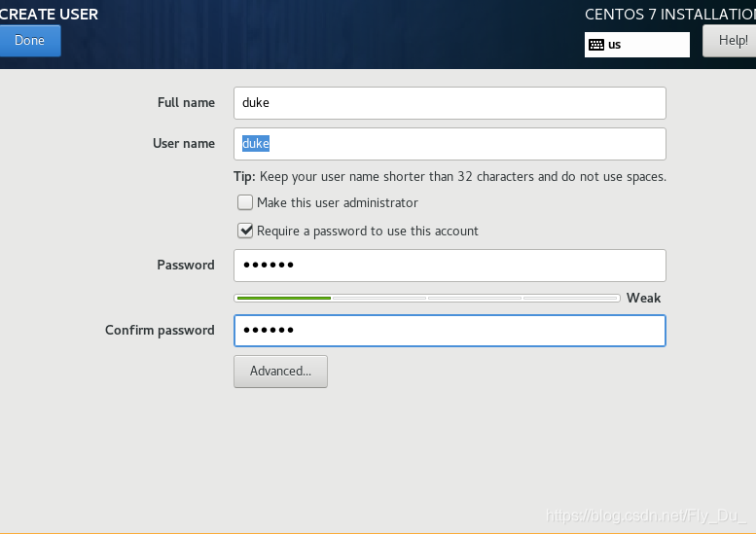Click the Full name label
Viewport: 756px width, 534px height.
186,103
